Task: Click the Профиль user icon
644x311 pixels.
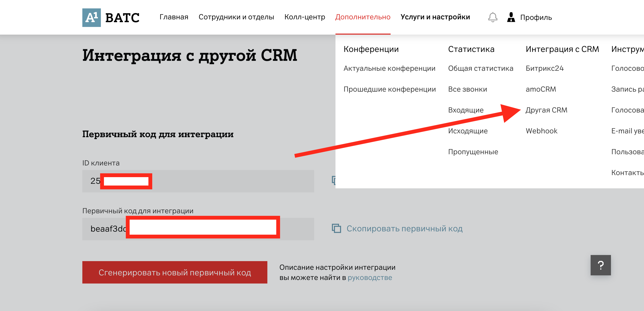Action: pos(511,17)
